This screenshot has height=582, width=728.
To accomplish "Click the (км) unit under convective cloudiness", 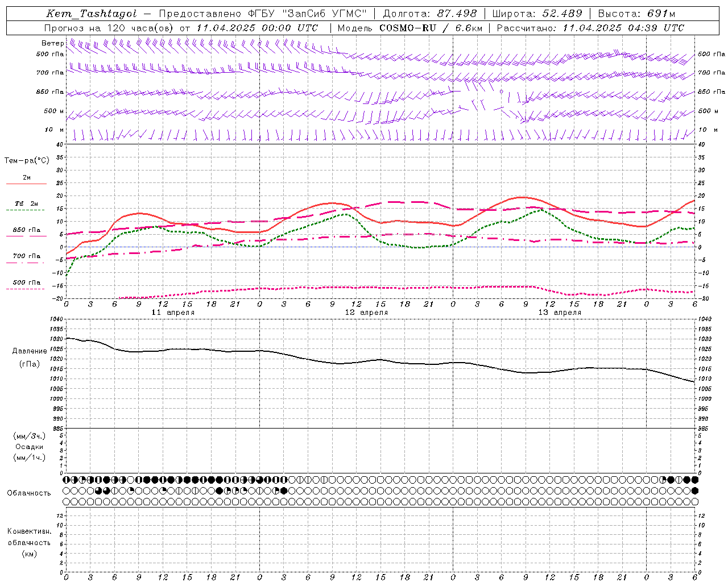I will coord(29,554).
